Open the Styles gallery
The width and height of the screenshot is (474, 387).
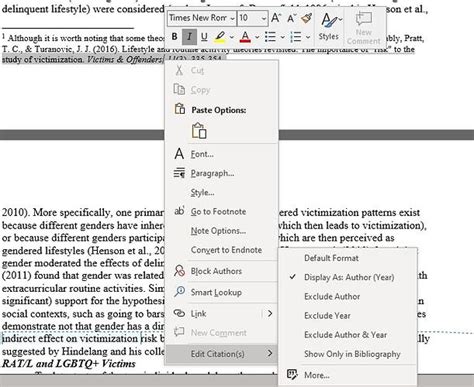pos(330,26)
